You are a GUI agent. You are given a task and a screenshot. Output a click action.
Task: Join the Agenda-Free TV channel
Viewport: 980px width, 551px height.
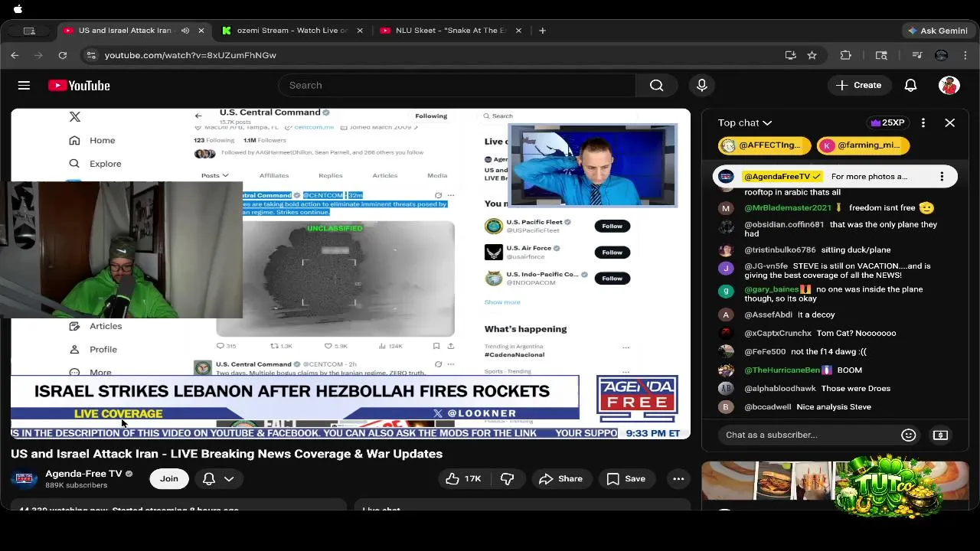[169, 479]
